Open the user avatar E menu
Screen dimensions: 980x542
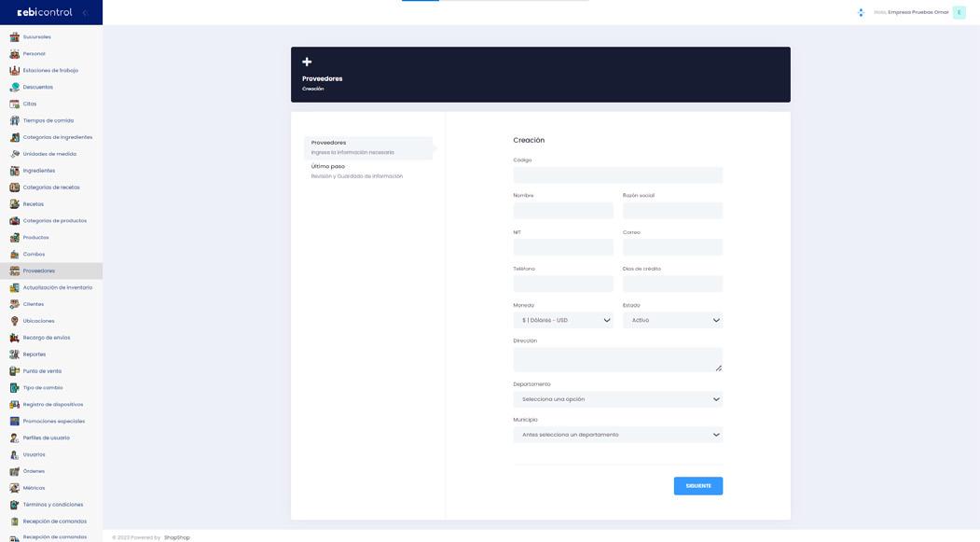coord(959,12)
